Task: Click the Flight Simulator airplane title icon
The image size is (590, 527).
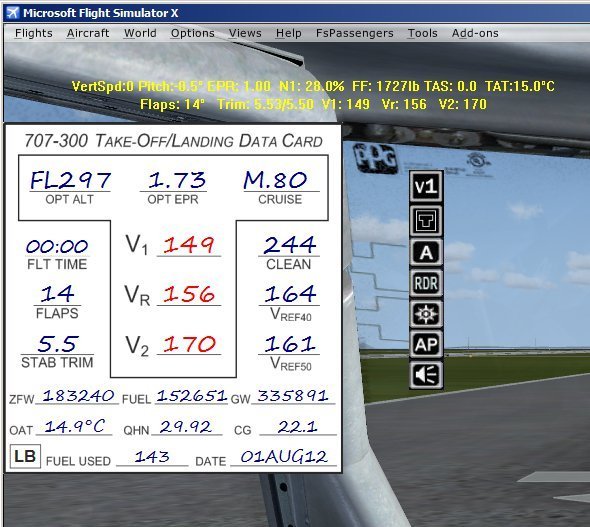Action: [12, 12]
